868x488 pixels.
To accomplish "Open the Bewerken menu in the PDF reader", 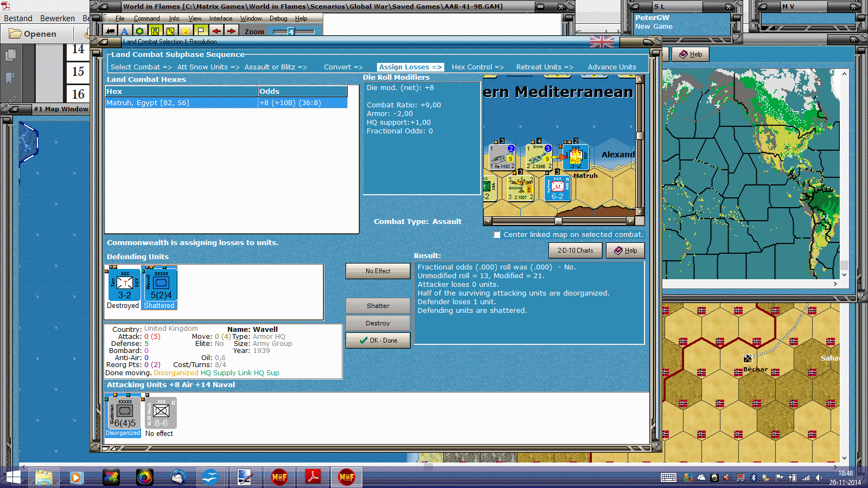I will (x=58, y=18).
